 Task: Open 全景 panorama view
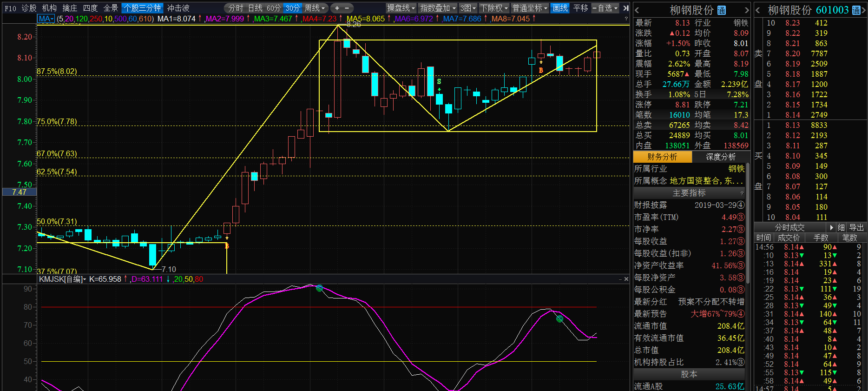[x=111, y=8]
